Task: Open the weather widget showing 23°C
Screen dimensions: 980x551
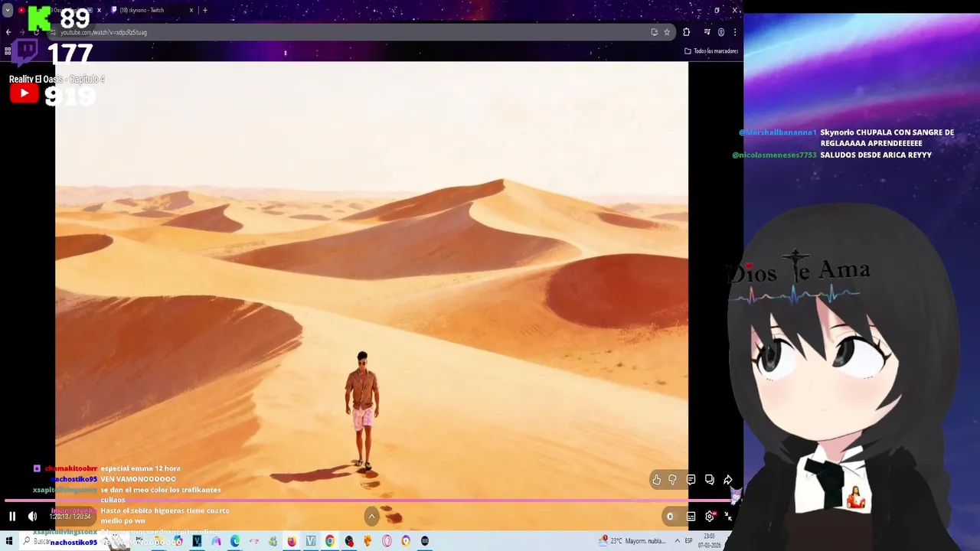Action: pos(633,541)
